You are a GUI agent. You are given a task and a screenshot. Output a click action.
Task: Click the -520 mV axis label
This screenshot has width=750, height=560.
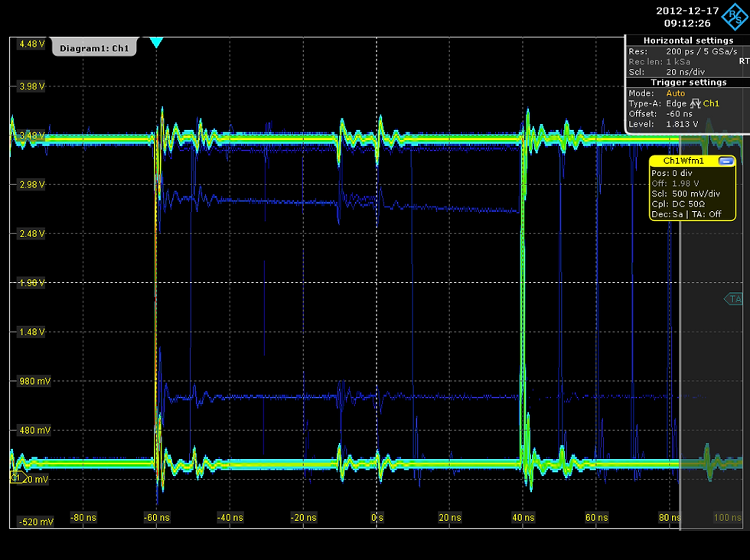coord(36,522)
